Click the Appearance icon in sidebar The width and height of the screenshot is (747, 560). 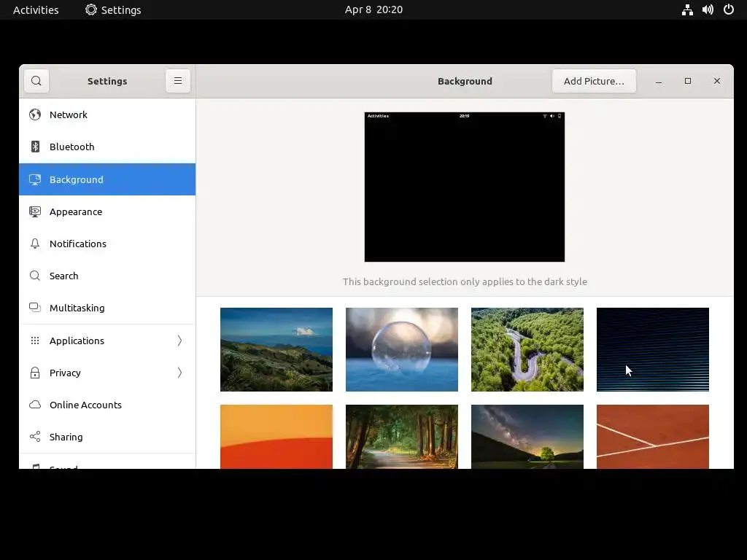click(x=35, y=211)
